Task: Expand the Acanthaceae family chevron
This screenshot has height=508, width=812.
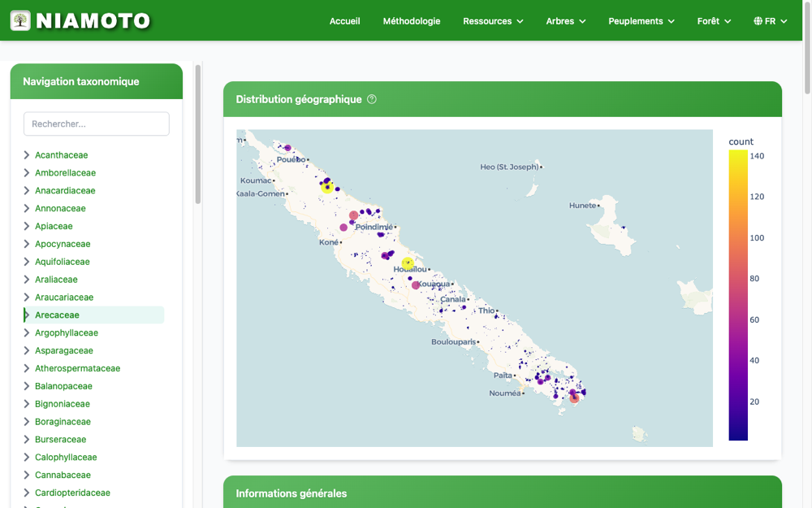Action: pyautogui.click(x=27, y=155)
